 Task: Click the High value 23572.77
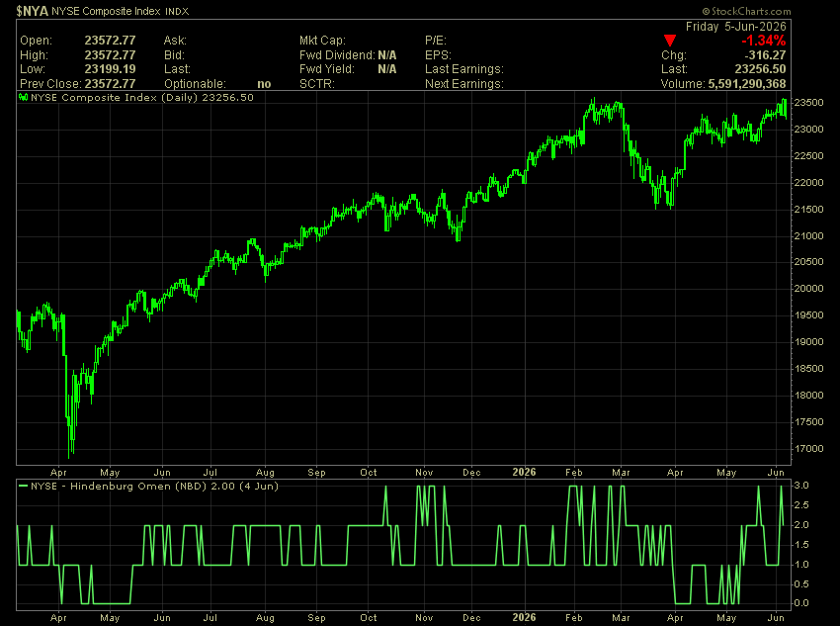[110, 55]
